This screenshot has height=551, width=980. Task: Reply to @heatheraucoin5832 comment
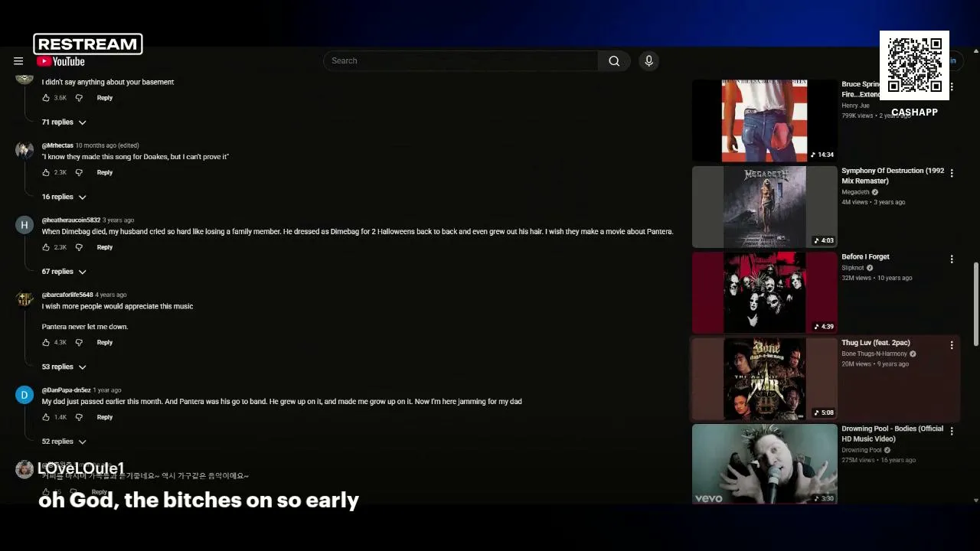[105, 248]
